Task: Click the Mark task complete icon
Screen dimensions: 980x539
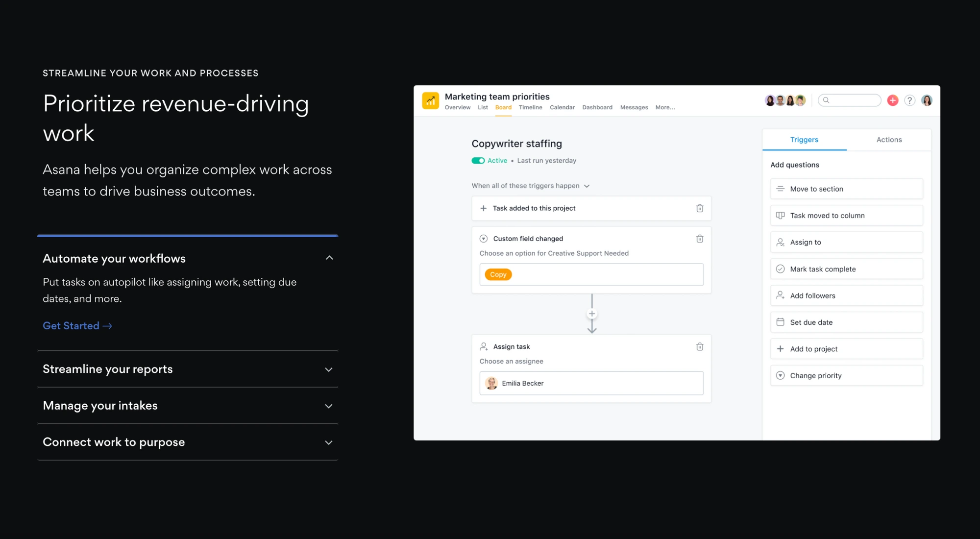Action: 780,269
